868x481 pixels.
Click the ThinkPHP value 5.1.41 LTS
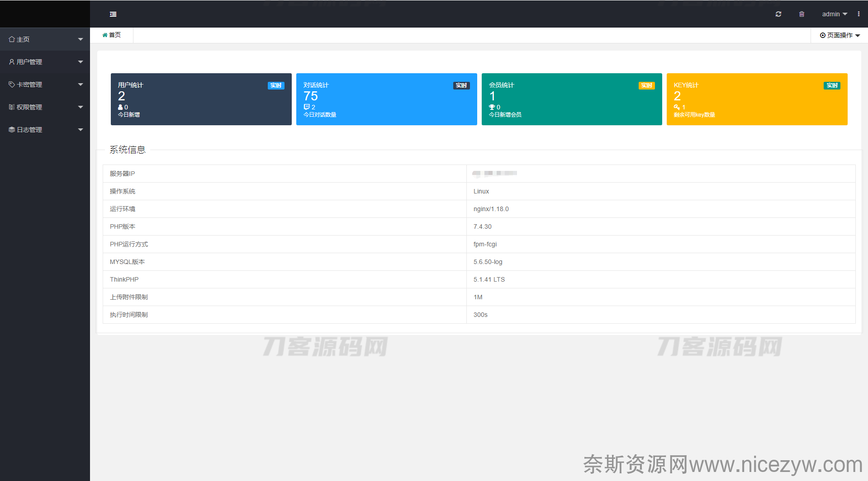[x=489, y=279]
